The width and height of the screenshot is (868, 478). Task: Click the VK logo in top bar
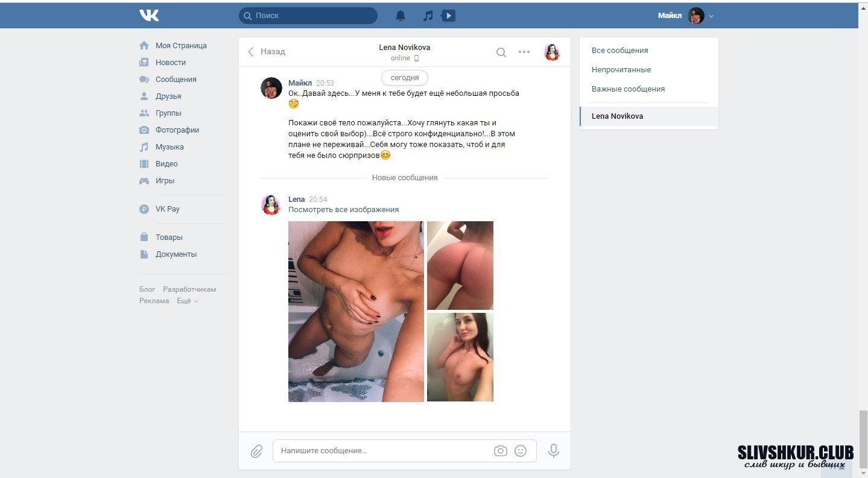click(149, 16)
